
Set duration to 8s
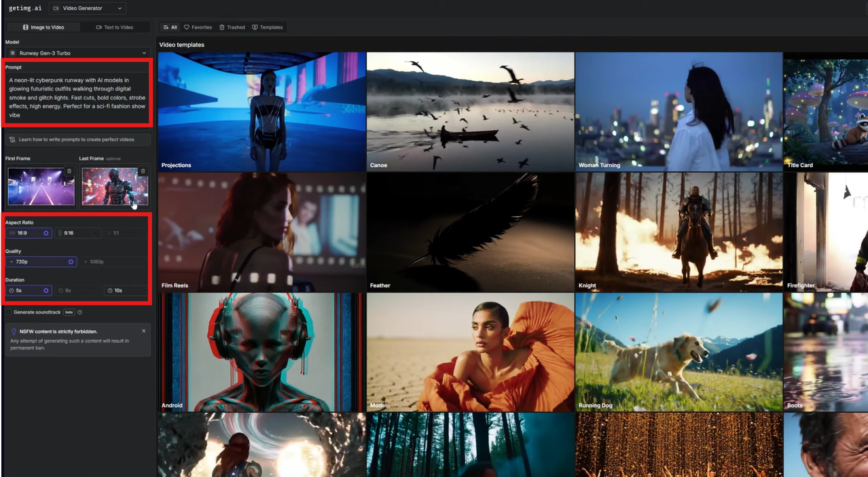(79, 290)
